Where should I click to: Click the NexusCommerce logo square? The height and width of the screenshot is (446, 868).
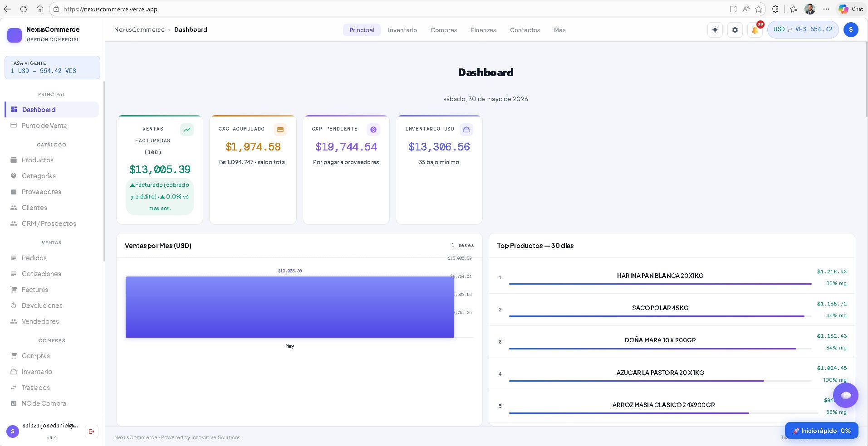15,35
